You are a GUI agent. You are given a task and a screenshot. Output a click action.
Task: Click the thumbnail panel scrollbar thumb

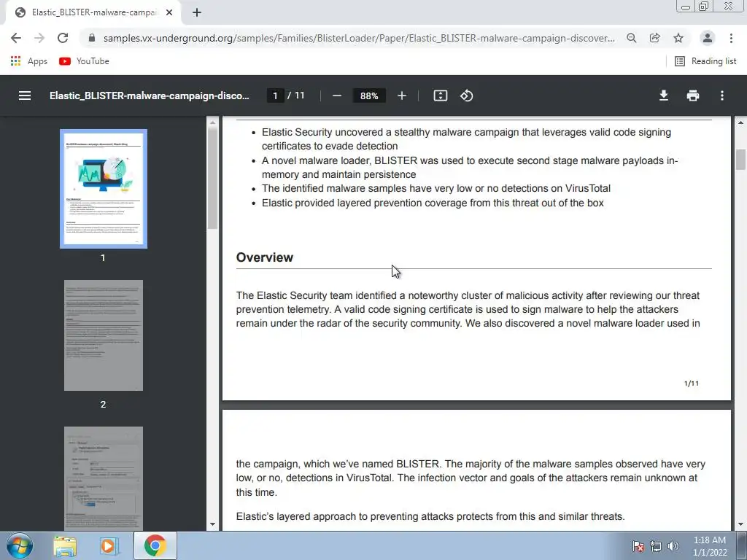[212, 179]
